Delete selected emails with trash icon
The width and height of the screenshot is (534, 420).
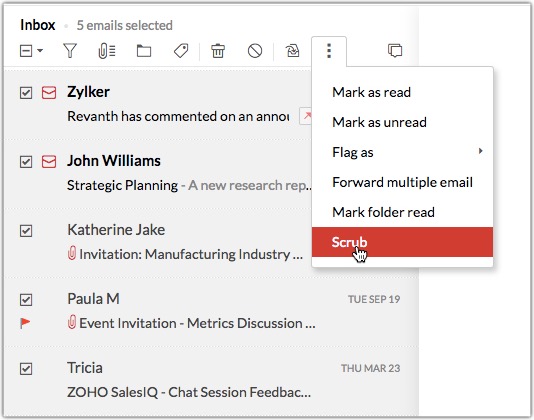[x=218, y=51]
